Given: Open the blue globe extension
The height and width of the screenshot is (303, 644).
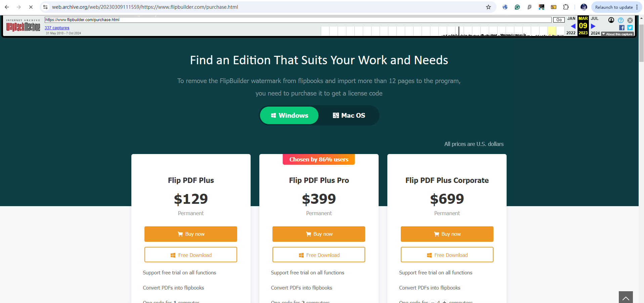Looking at the screenshot, I should coord(505,7).
